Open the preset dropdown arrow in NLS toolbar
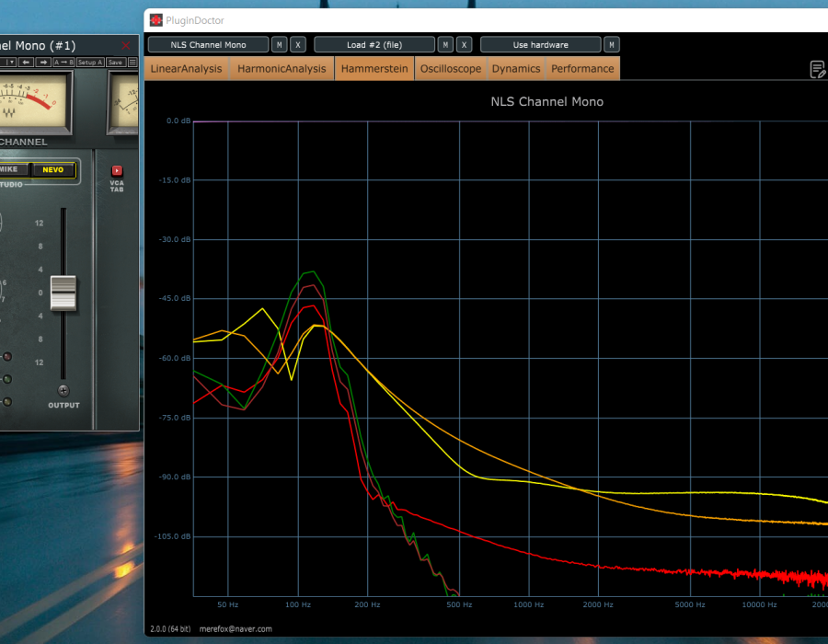828x644 pixels. pyautogui.click(x=10, y=63)
